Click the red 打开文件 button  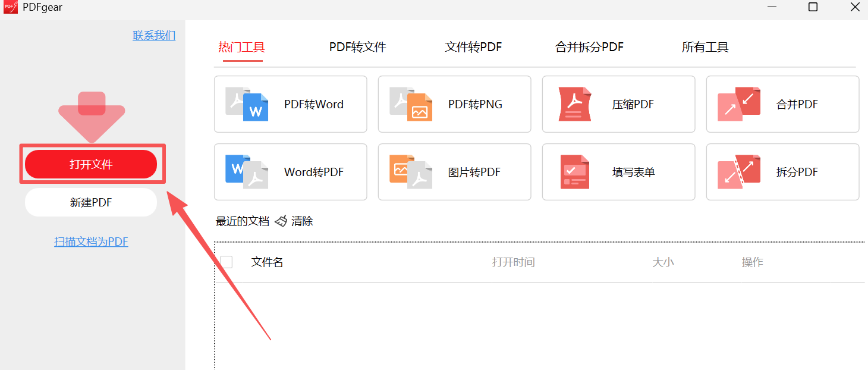coord(91,164)
